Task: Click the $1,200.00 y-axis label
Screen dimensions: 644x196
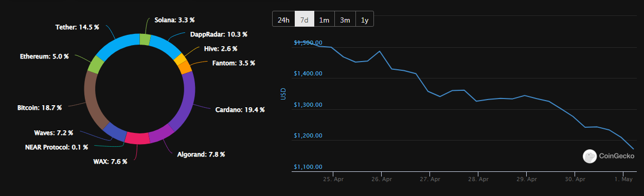Action: [x=308, y=136]
